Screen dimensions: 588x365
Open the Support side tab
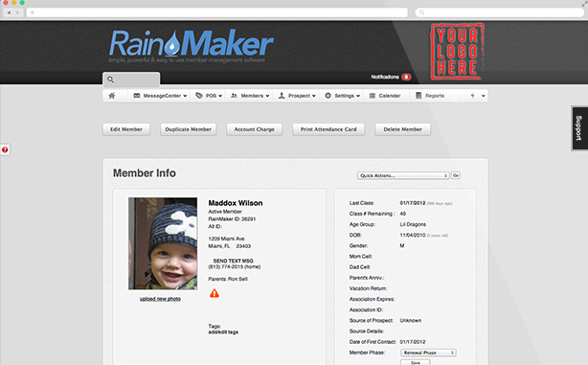click(x=579, y=128)
